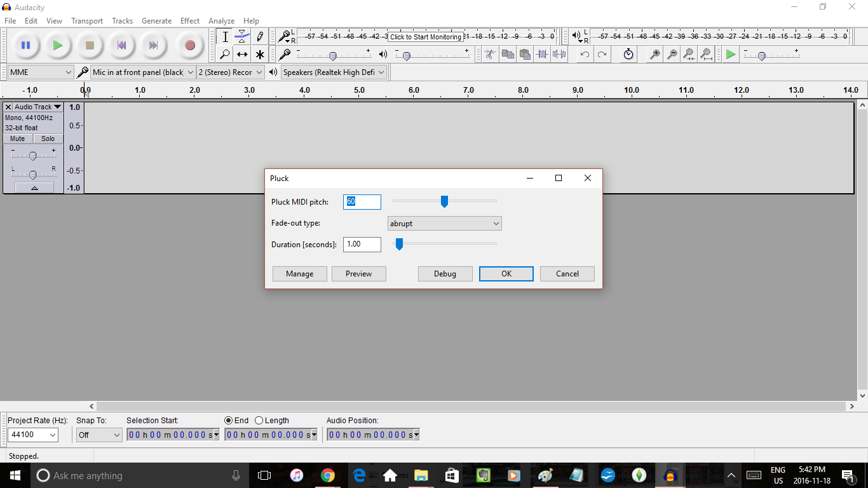The width and height of the screenshot is (868, 488).
Task: Click the Windows Start button
Action: click(15, 475)
